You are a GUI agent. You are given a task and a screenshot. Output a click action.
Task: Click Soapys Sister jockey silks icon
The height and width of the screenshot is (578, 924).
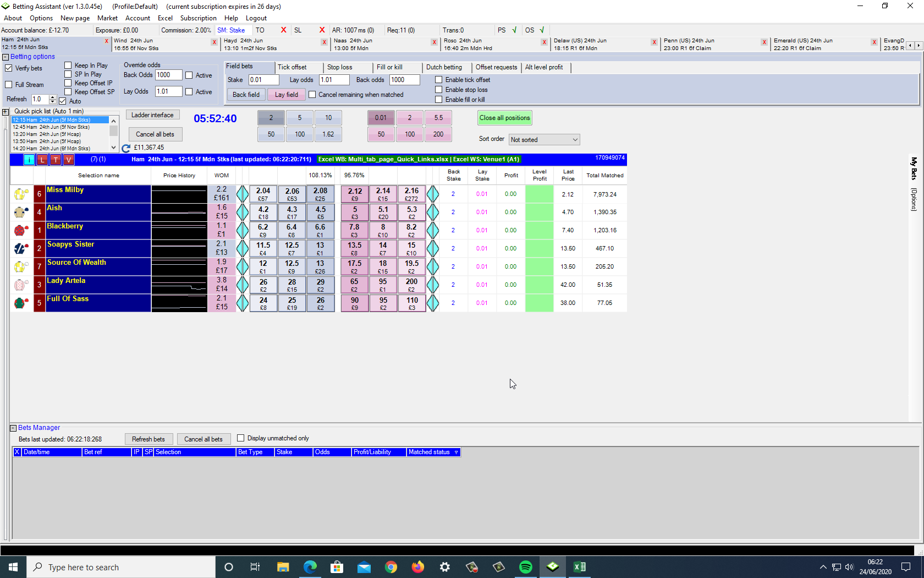click(x=21, y=248)
